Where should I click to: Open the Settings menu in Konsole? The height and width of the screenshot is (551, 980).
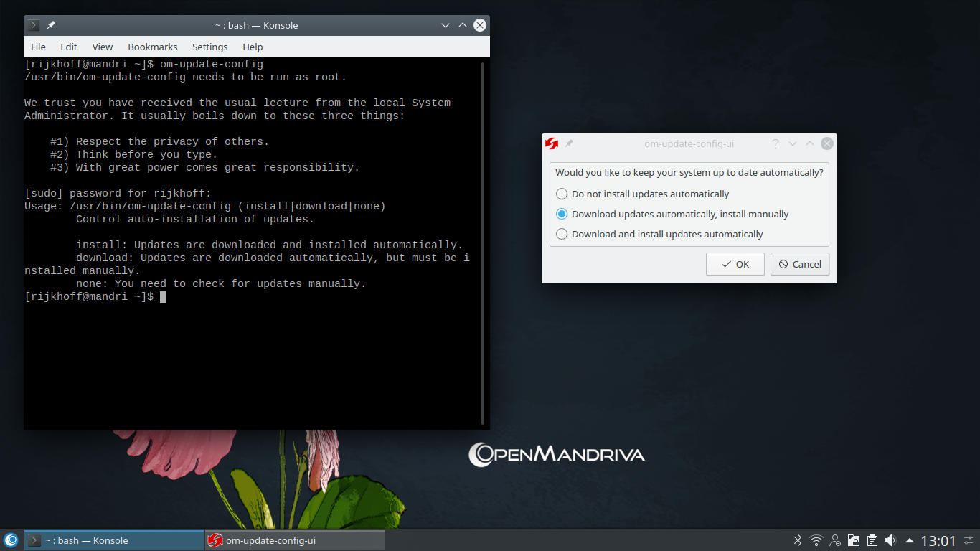click(x=209, y=47)
